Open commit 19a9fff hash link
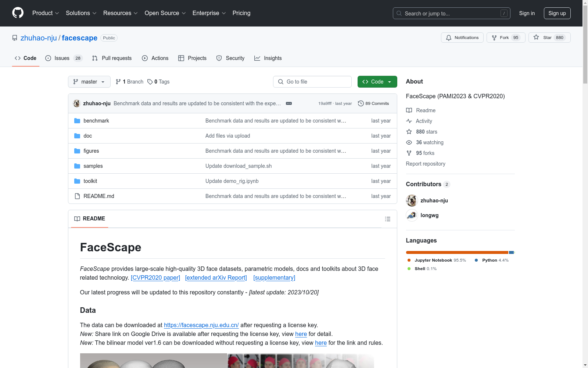Viewport: 588px width, 368px height. 325,103
